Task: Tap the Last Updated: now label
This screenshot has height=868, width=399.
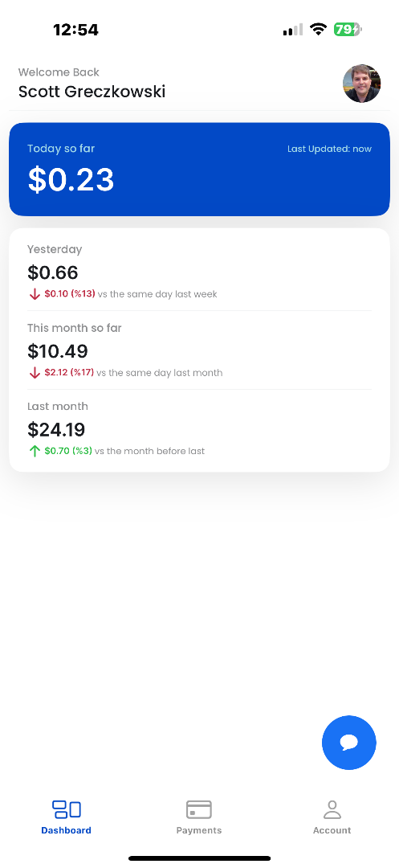Action: 329,149
